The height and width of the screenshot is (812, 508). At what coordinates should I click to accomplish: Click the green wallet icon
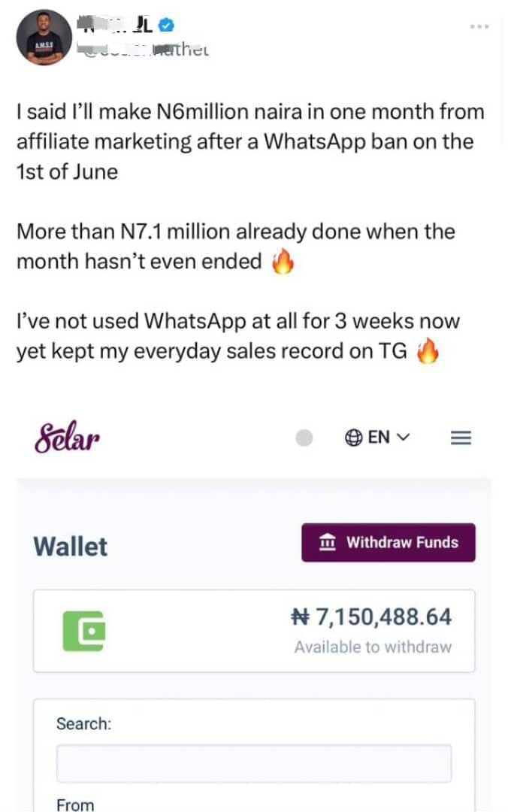83,630
